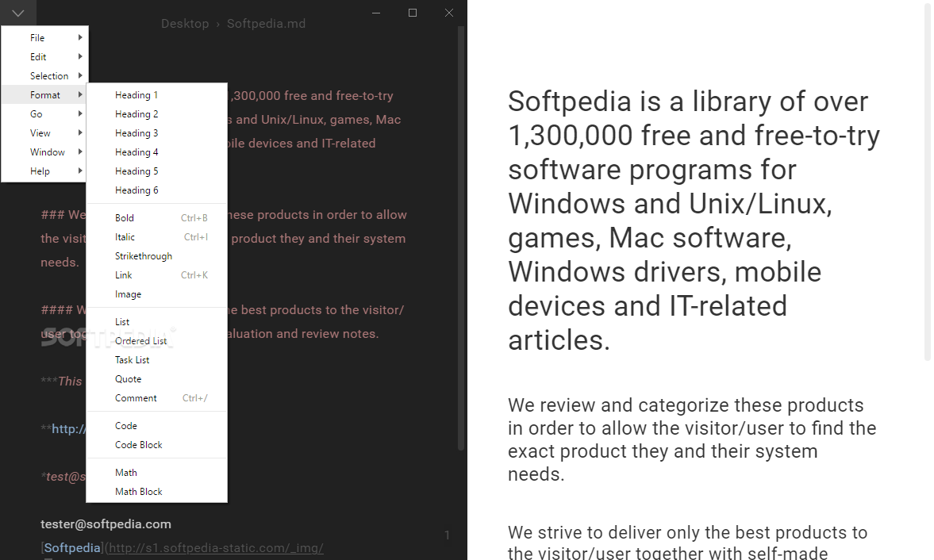Click the large Softpedia heading in preview

click(694, 221)
